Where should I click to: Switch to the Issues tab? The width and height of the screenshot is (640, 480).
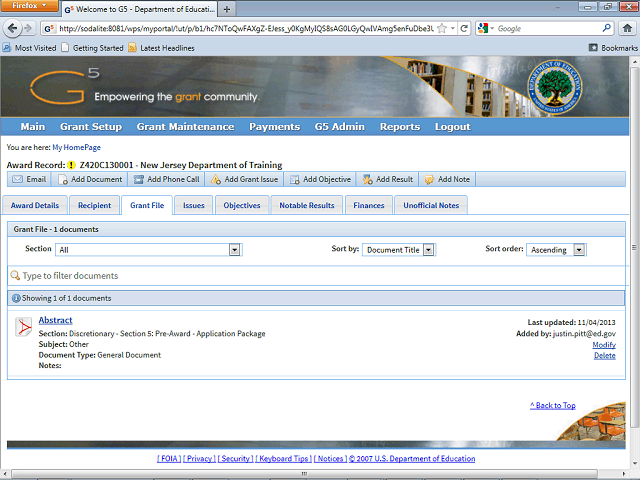(x=193, y=205)
